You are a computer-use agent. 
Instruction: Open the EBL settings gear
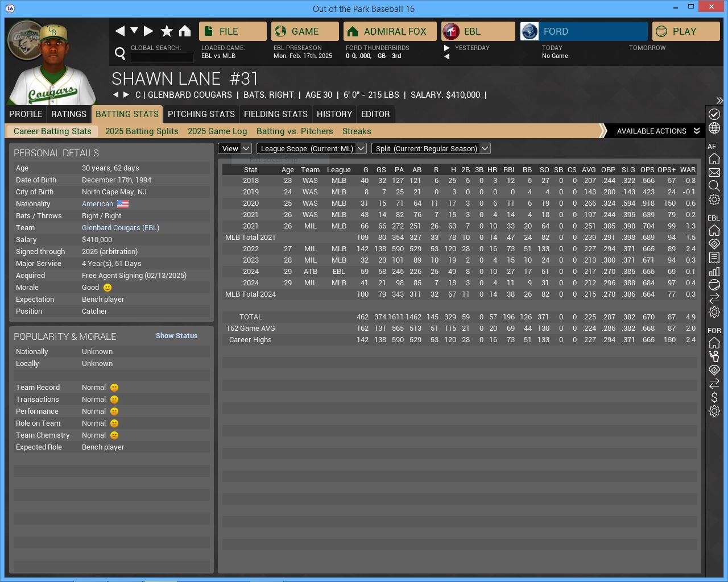pos(714,312)
